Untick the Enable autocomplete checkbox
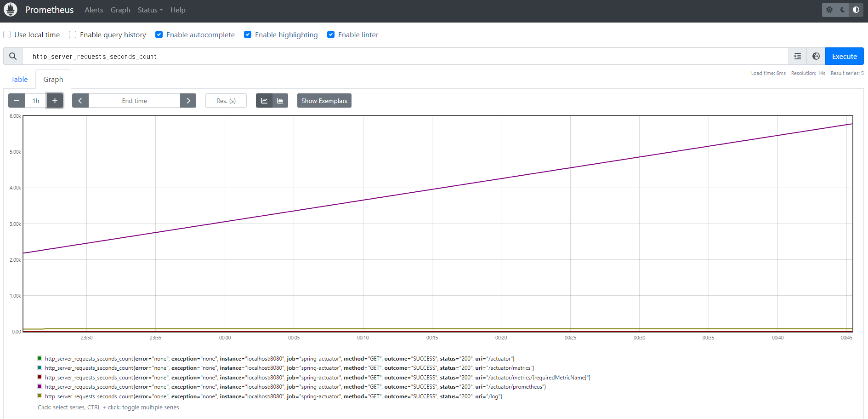Screen dimensions: 868x419 pyautogui.click(x=159, y=34)
